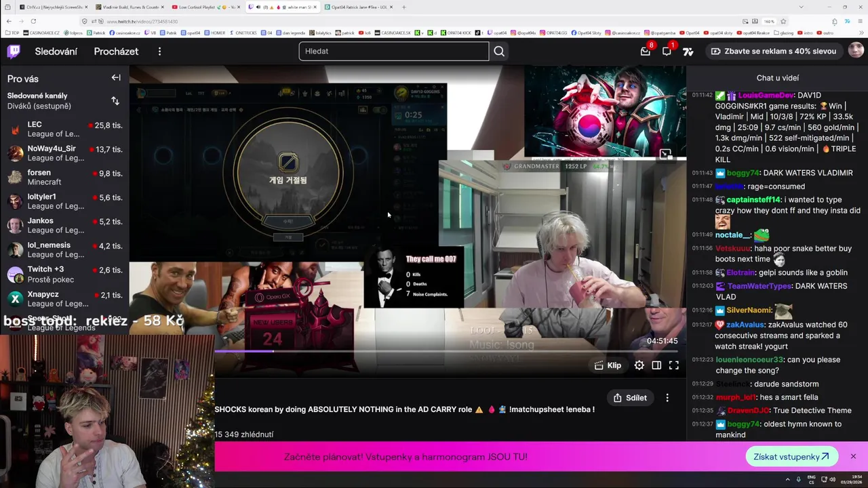Image resolution: width=868 pixels, height=488 pixels.
Task: Open the extensions puzzle icon
Action: (x=834, y=21)
